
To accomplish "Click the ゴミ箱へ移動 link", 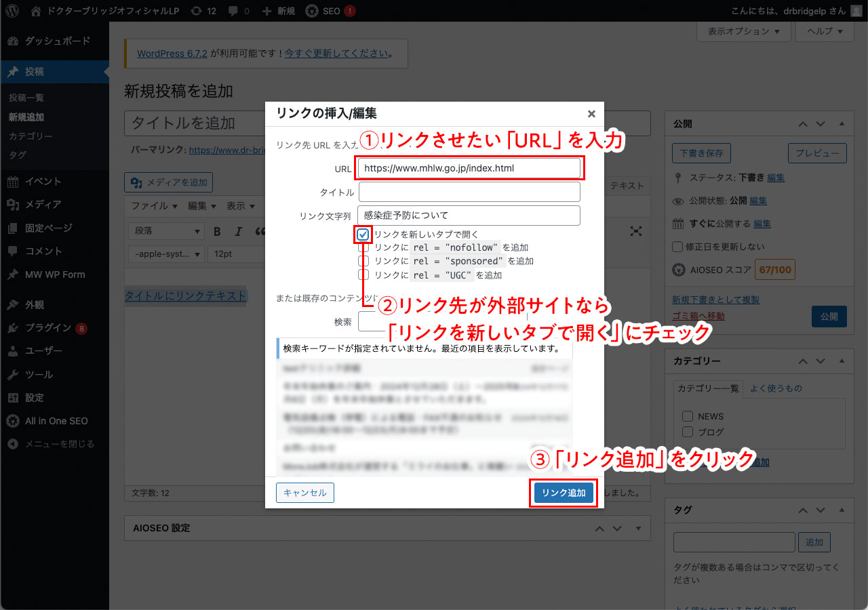I will (x=698, y=316).
